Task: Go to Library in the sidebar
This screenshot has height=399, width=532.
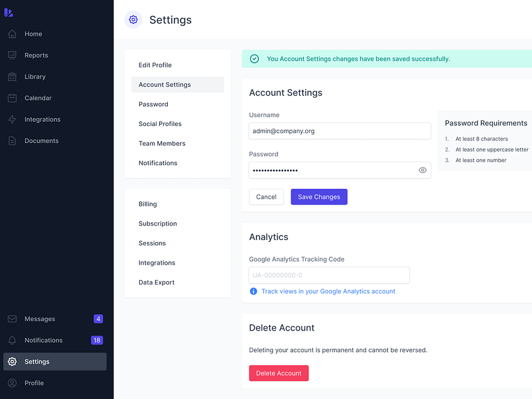Action: click(x=54, y=77)
